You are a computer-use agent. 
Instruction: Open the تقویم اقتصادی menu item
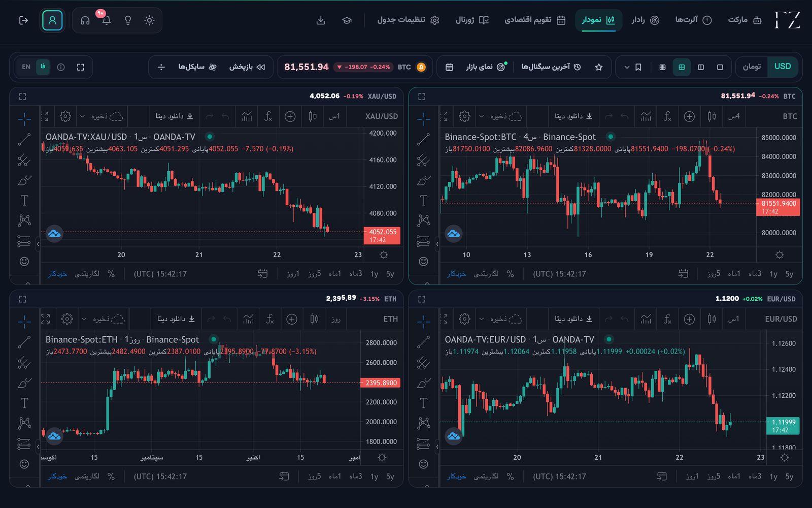535,20
